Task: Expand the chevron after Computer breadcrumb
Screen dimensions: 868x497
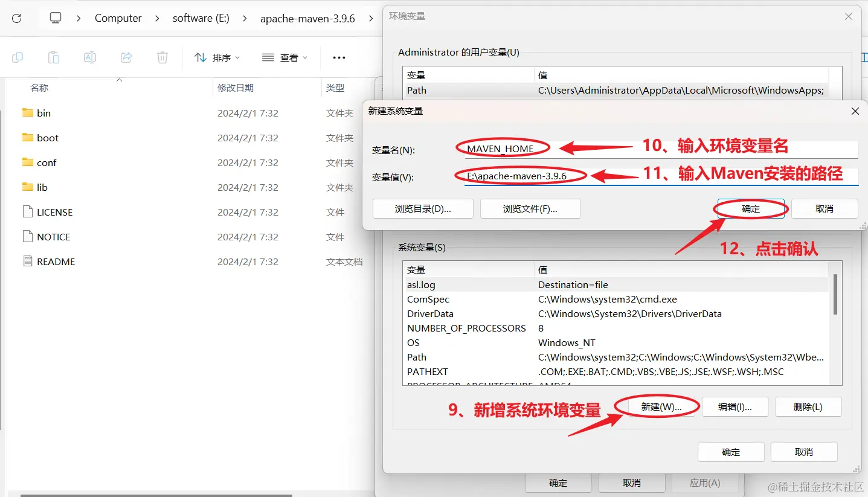Action: pyautogui.click(x=157, y=18)
